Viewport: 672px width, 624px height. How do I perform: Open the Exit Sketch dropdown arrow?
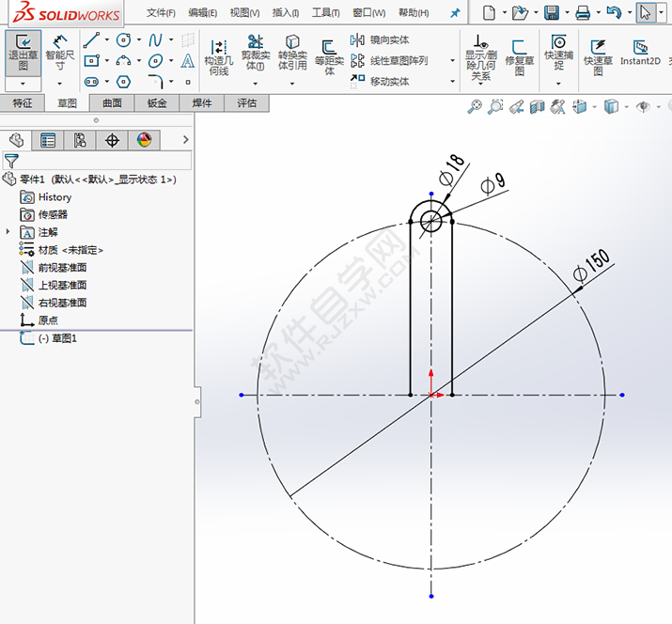pyautogui.click(x=23, y=84)
